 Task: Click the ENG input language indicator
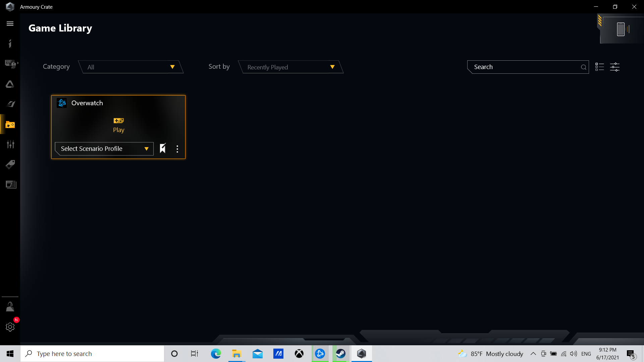click(586, 354)
